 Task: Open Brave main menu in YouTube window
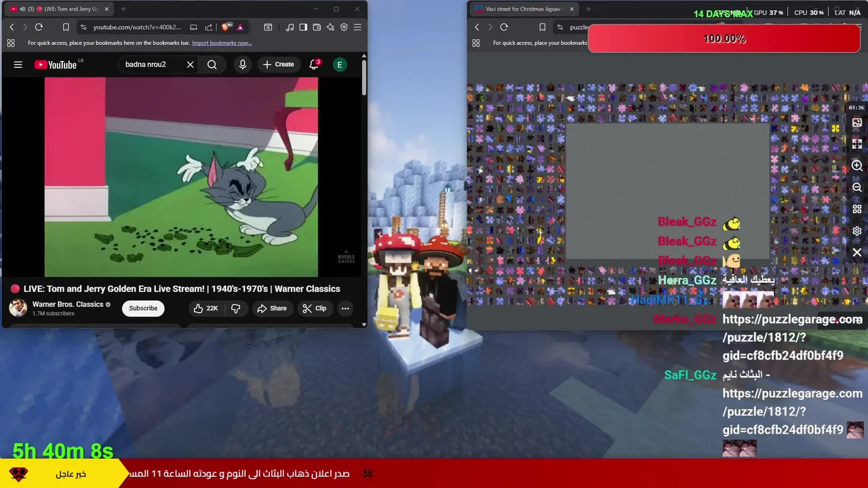tap(357, 27)
